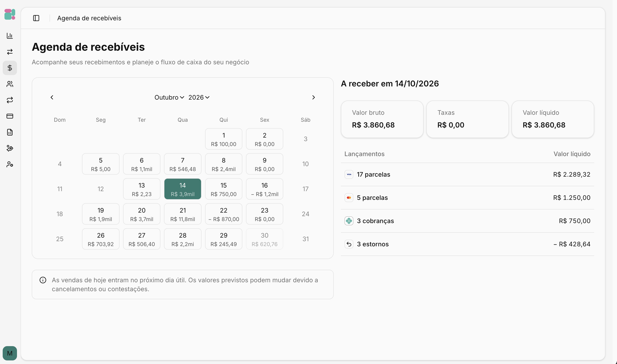Select day 29 with R$ 245,49
617x364 pixels.
[x=223, y=239]
